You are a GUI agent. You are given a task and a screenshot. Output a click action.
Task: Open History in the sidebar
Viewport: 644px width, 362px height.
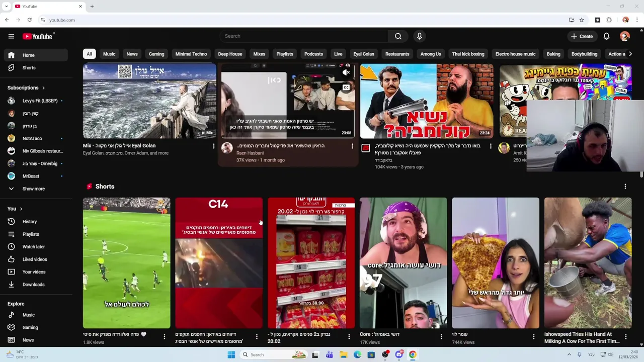tap(35, 222)
